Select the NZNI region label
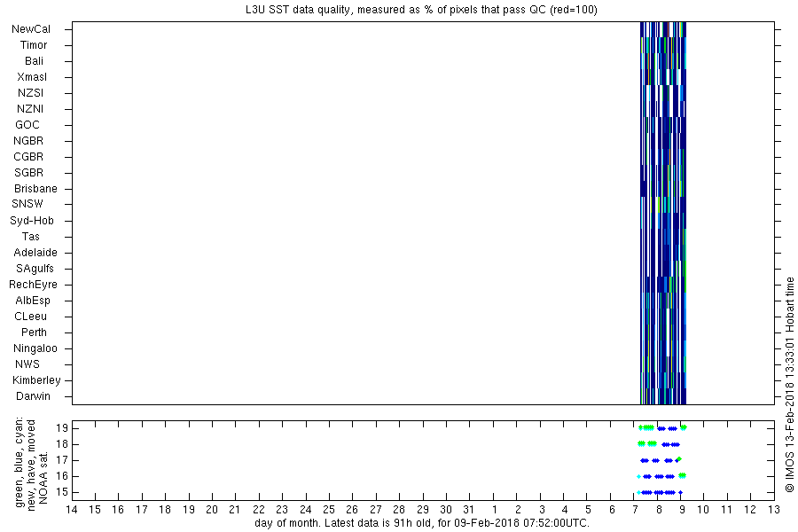Image resolution: width=798 pixels, height=532 pixels. [30, 109]
